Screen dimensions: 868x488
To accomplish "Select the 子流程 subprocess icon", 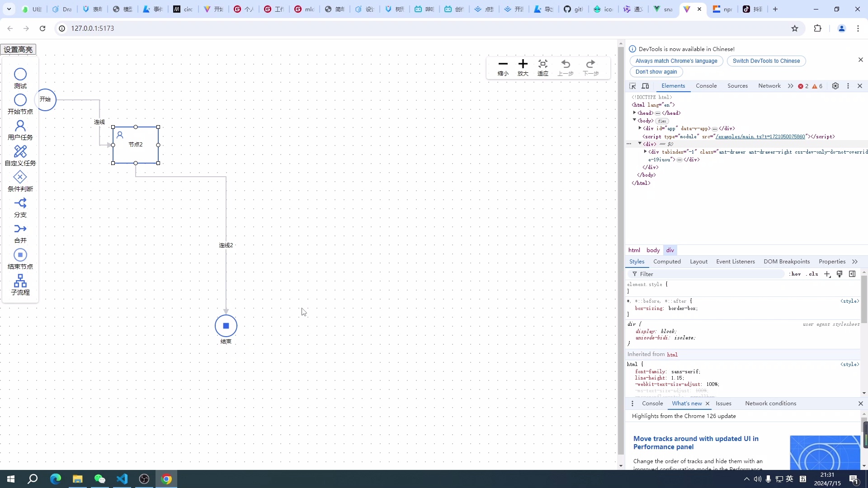I will pyautogui.click(x=20, y=281).
